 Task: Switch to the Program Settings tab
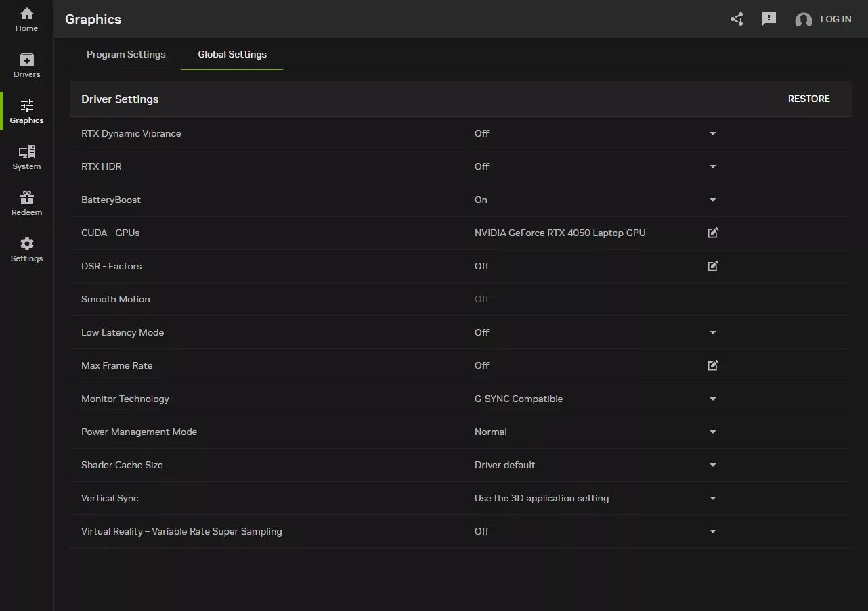pyautogui.click(x=126, y=54)
